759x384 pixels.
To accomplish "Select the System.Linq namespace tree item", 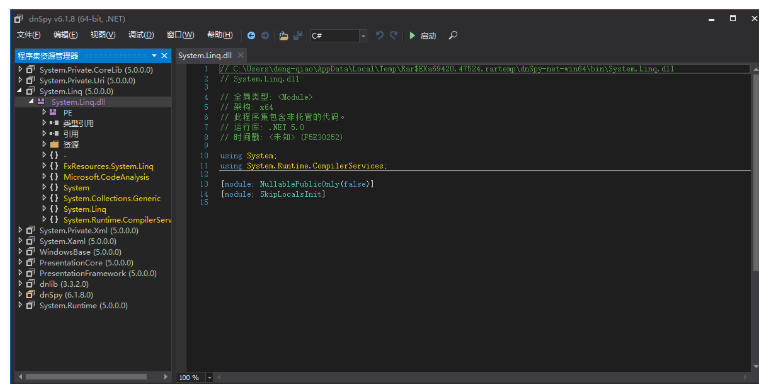I will tap(85, 209).
